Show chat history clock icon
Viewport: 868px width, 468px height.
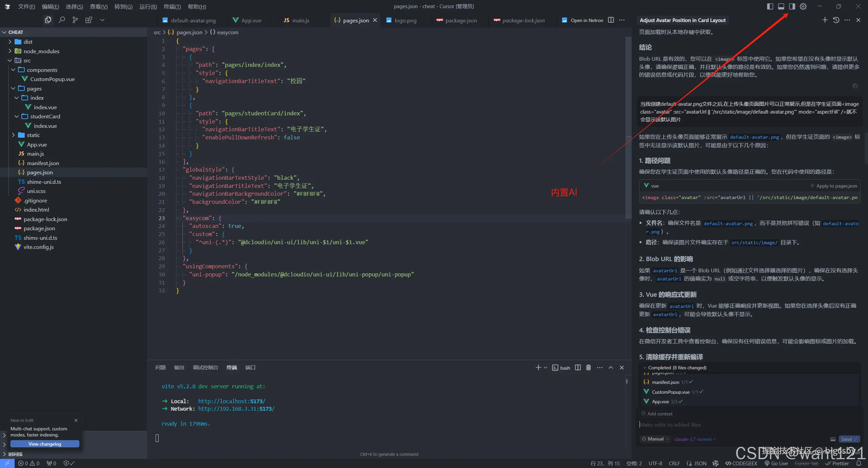(836, 20)
